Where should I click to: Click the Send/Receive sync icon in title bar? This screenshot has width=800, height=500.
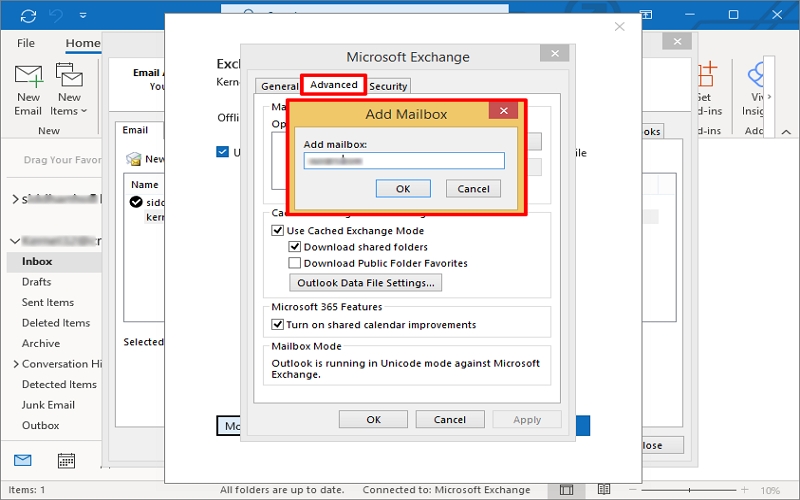(x=27, y=16)
